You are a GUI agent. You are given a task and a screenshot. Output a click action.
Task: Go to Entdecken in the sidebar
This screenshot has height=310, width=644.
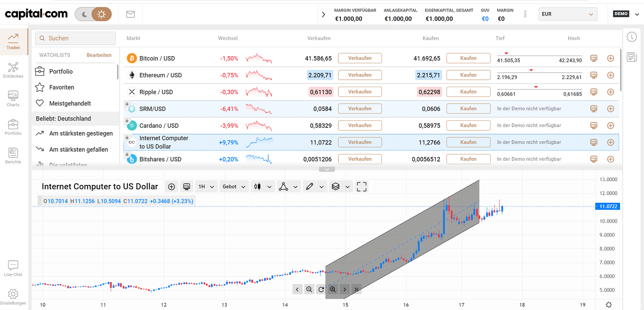[x=13, y=70]
